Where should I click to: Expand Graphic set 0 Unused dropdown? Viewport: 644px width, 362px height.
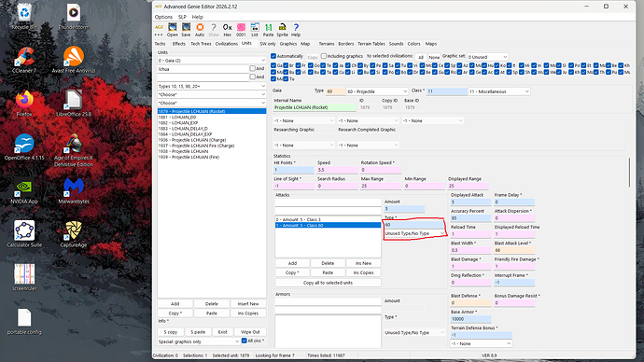tap(487, 57)
